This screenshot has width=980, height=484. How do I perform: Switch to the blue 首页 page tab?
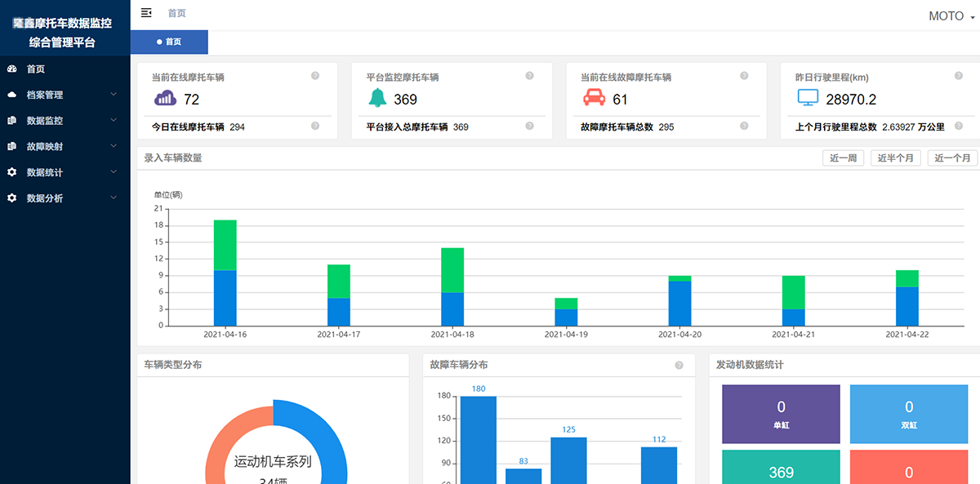(x=169, y=42)
